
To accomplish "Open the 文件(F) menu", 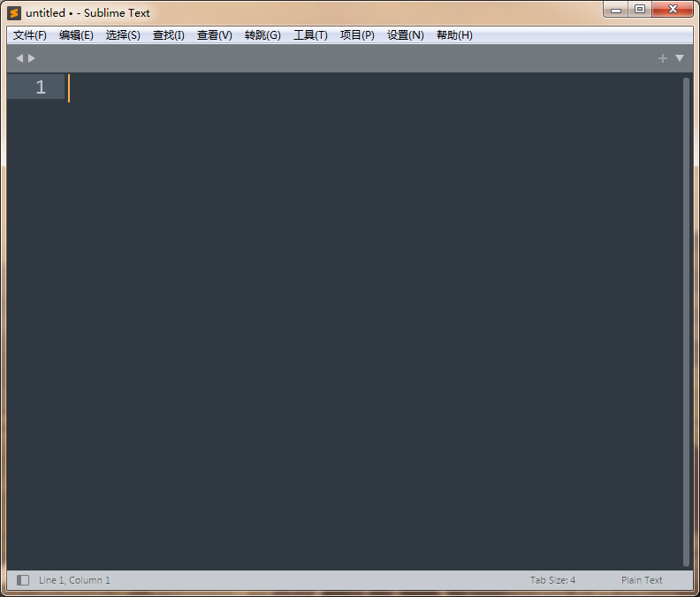I will [29, 35].
